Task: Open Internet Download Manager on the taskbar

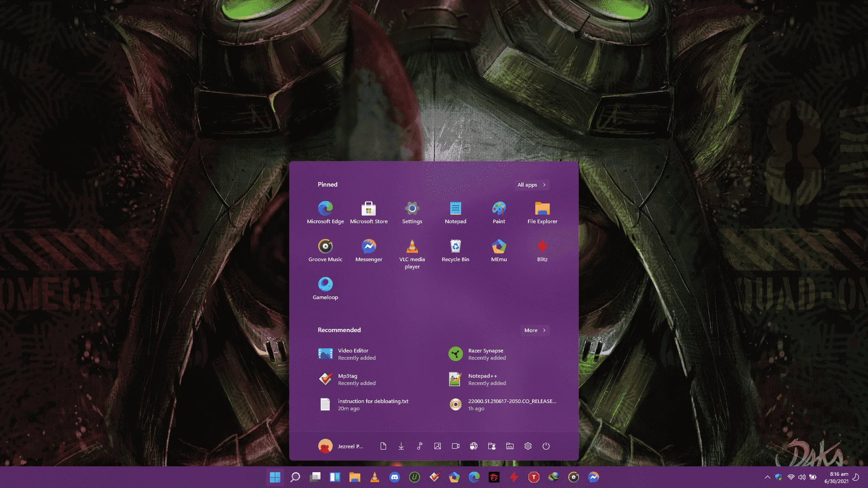Action: (x=554, y=477)
